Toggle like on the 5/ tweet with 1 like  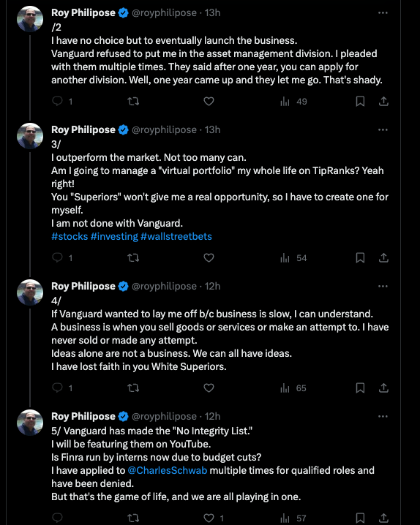click(x=209, y=518)
